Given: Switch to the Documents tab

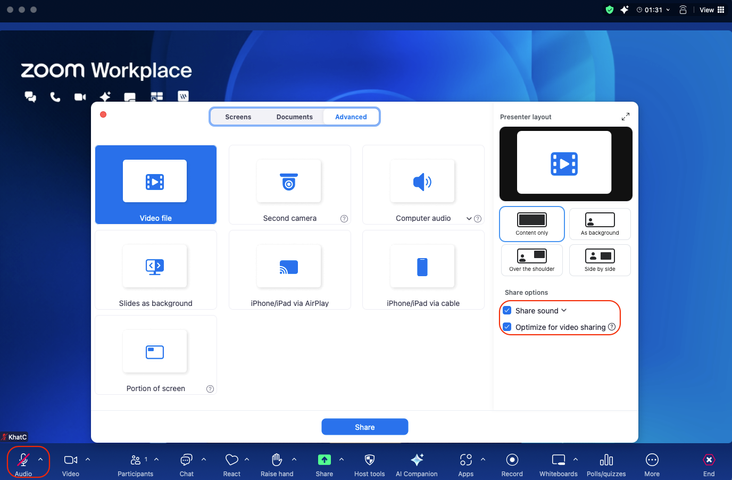Looking at the screenshot, I should (294, 117).
